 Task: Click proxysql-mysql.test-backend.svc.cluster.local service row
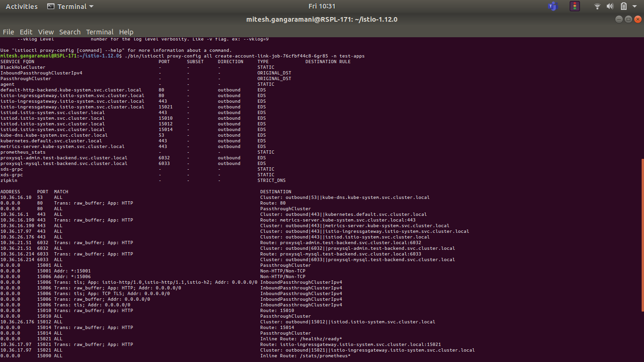point(64,164)
